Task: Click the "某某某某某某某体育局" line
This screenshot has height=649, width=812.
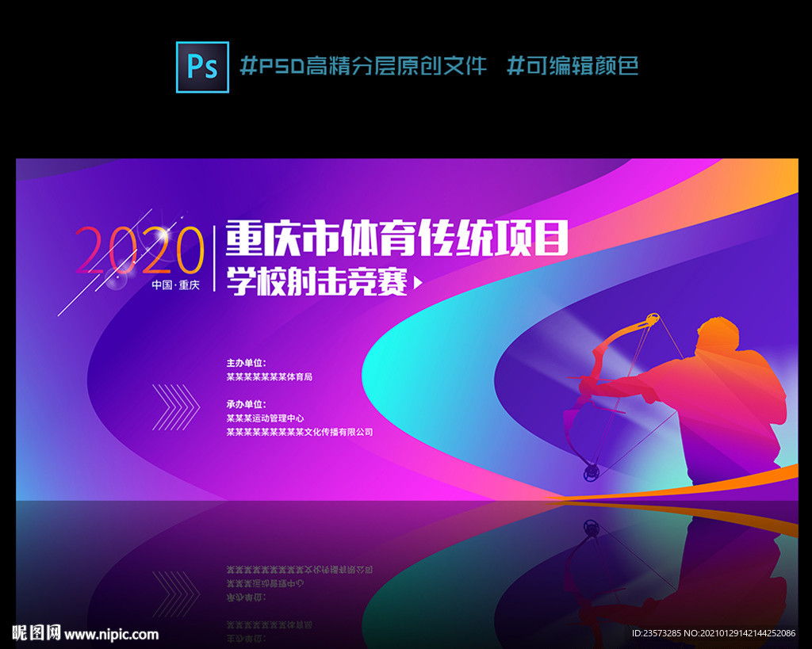Action: (270, 376)
